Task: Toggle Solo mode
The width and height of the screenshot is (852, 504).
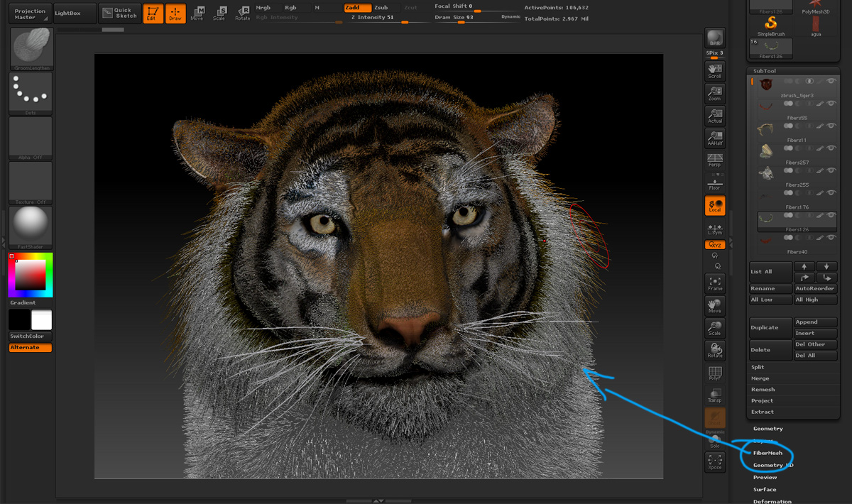Action: point(715,442)
